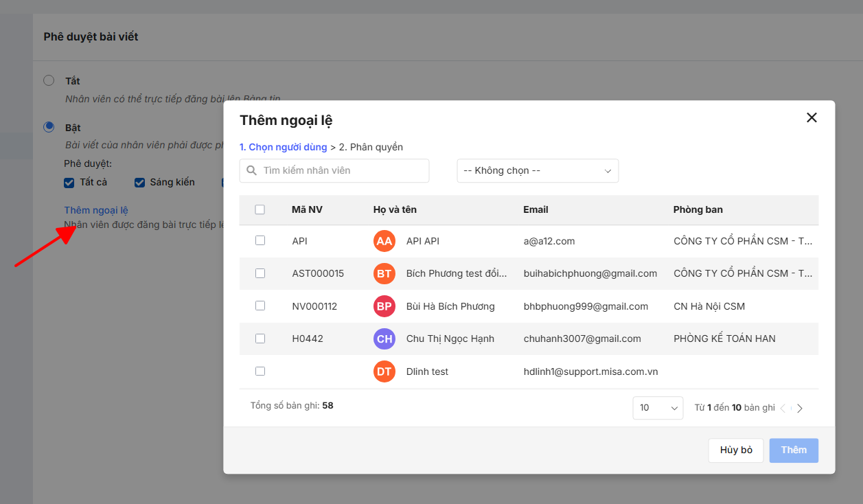Check the box for employee AST000015
Image resolution: width=863 pixels, height=504 pixels.
click(x=260, y=273)
